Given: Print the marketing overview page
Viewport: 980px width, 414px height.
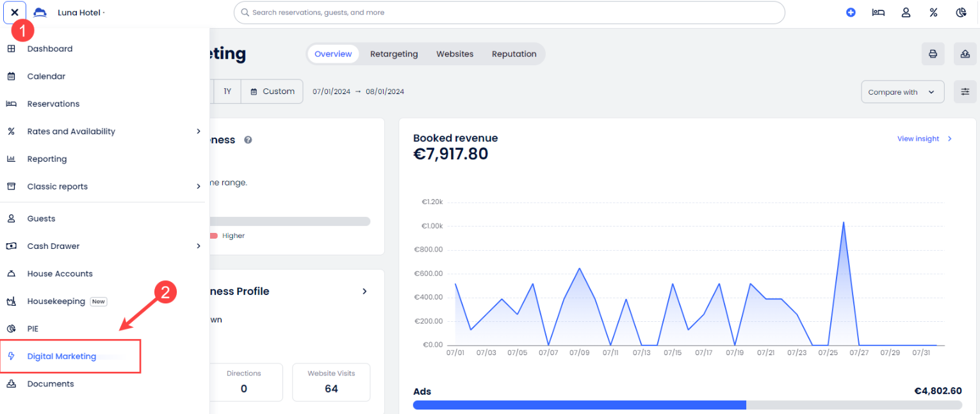Looking at the screenshot, I should click(x=933, y=54).
